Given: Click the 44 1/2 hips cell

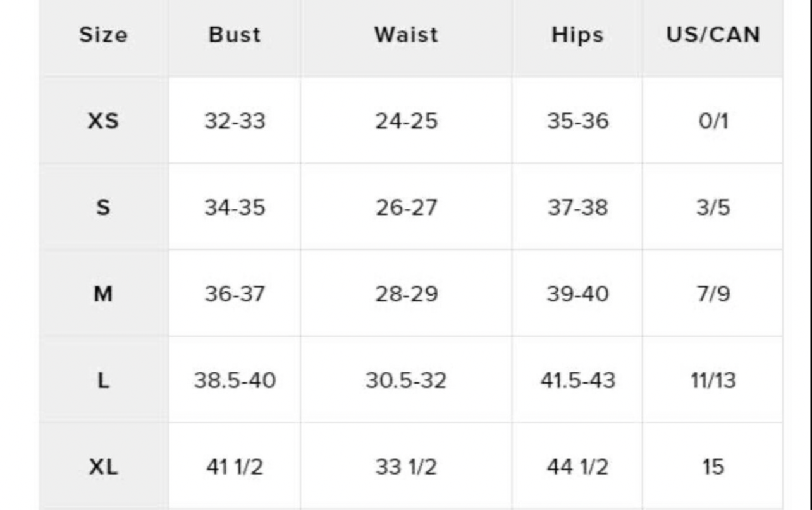Looking at the screenshot, I should (577, 467).
